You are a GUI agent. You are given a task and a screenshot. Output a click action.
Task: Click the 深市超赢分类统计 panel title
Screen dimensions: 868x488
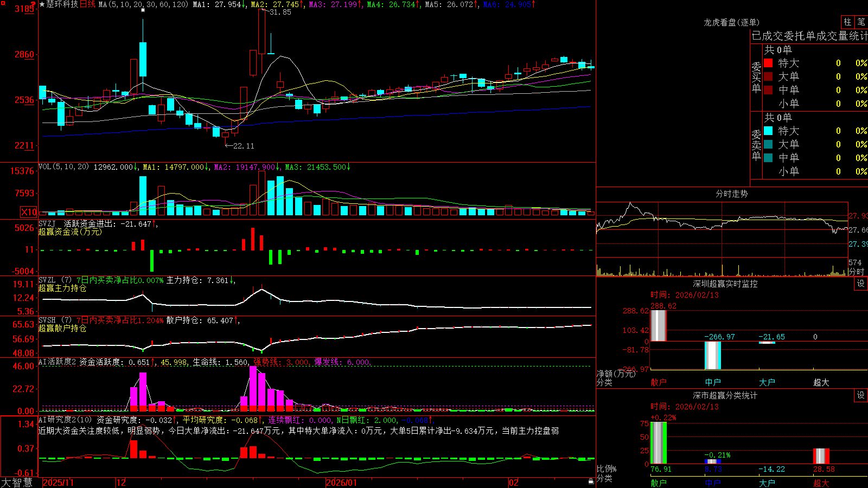point(725,395)
